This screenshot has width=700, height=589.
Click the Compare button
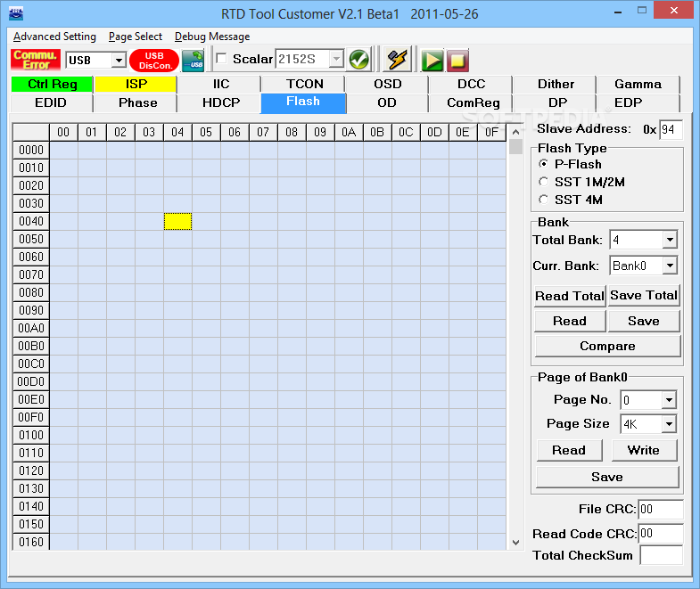(607, 346)
